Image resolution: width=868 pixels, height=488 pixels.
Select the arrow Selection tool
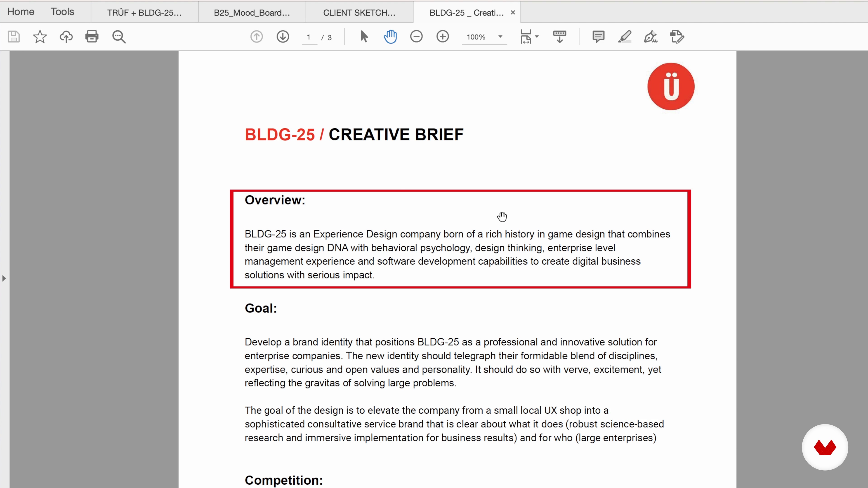pyautogui.click(x=364, y=36)
